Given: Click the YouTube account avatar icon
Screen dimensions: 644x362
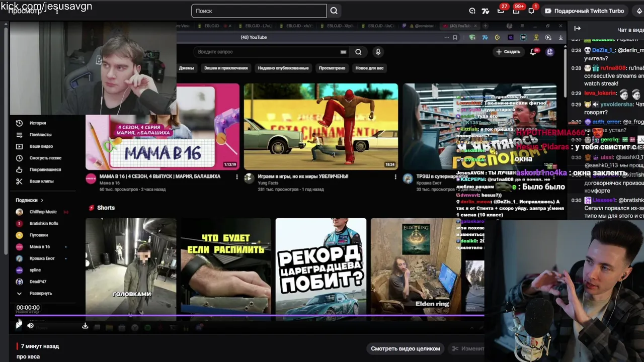Looking at the screenshot, I should pyautogui.click(x=550, y=52).
